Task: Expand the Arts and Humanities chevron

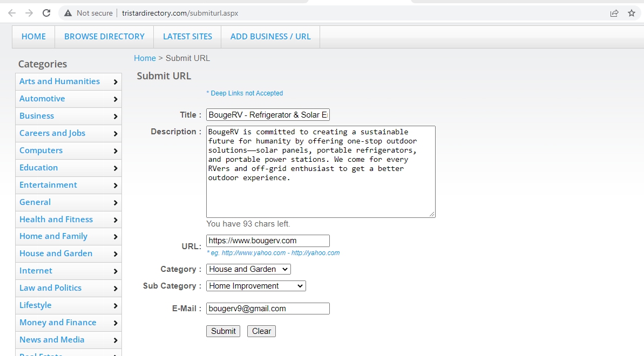Action: [116, 82]
